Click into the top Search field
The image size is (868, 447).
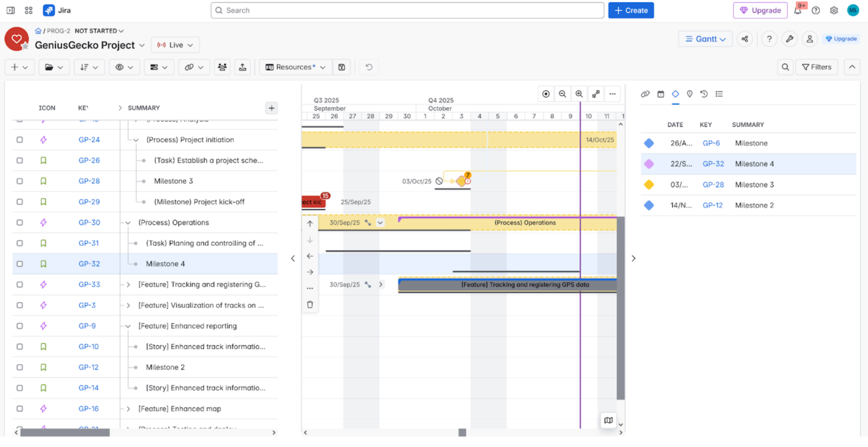coord(407,10)
